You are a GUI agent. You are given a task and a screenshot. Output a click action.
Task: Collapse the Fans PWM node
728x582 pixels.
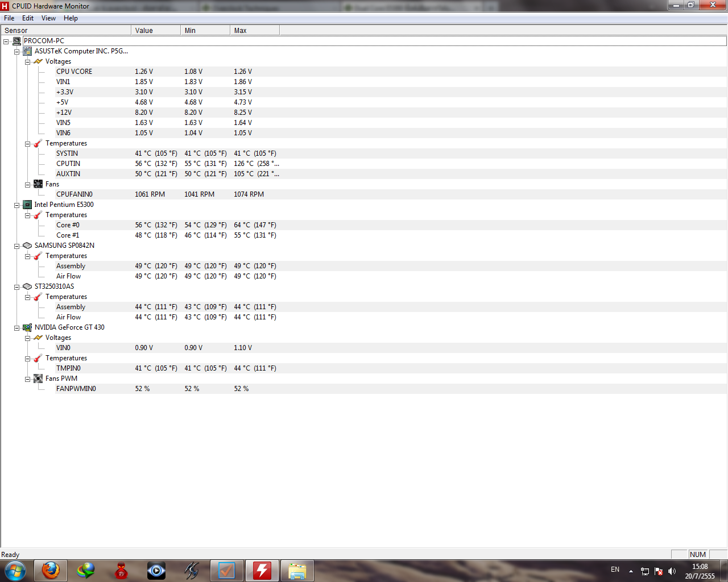click(x=28, y=379)
